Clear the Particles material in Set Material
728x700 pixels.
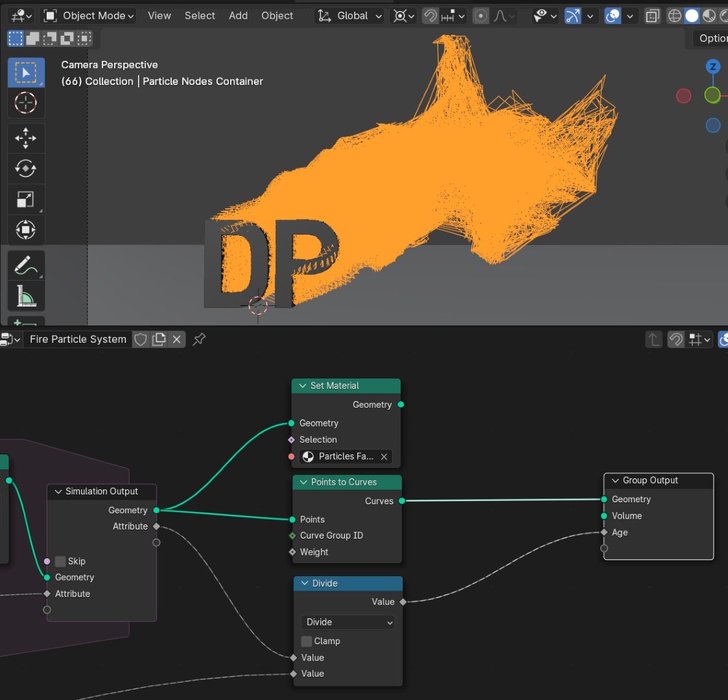384,457
